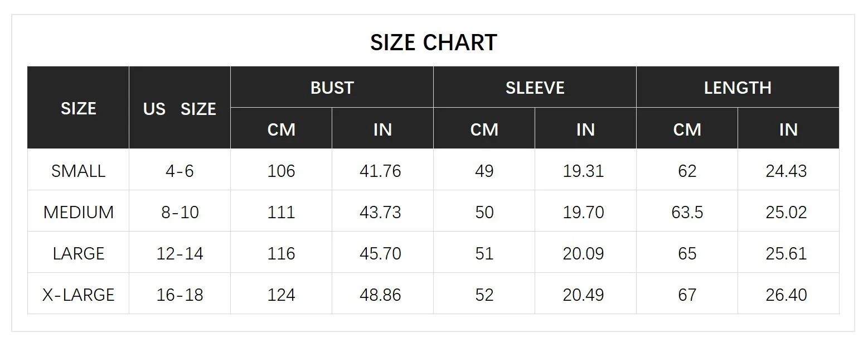Click the SIZE CHART title
This screenshot has width=868, height=351.
point(433,43)
